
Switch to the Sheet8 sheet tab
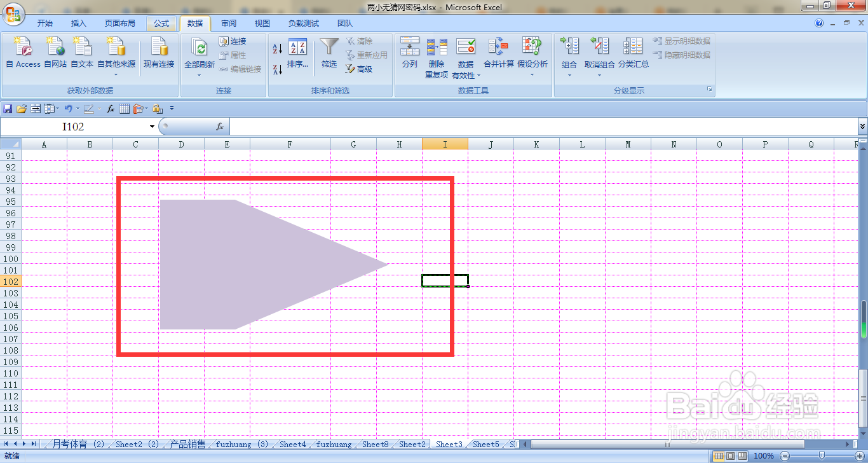click(x=376, y=445)
